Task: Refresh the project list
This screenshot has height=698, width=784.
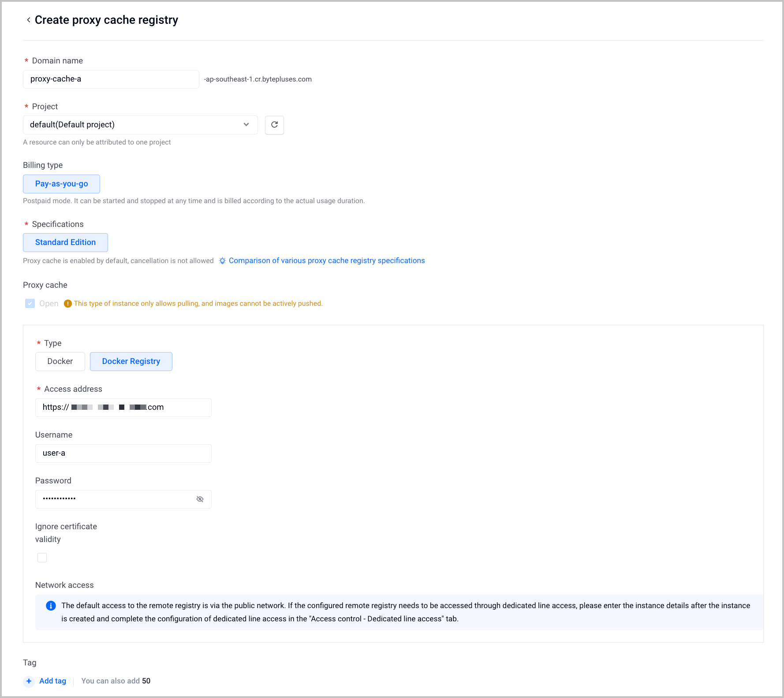Action: click(x=274, y=125)
